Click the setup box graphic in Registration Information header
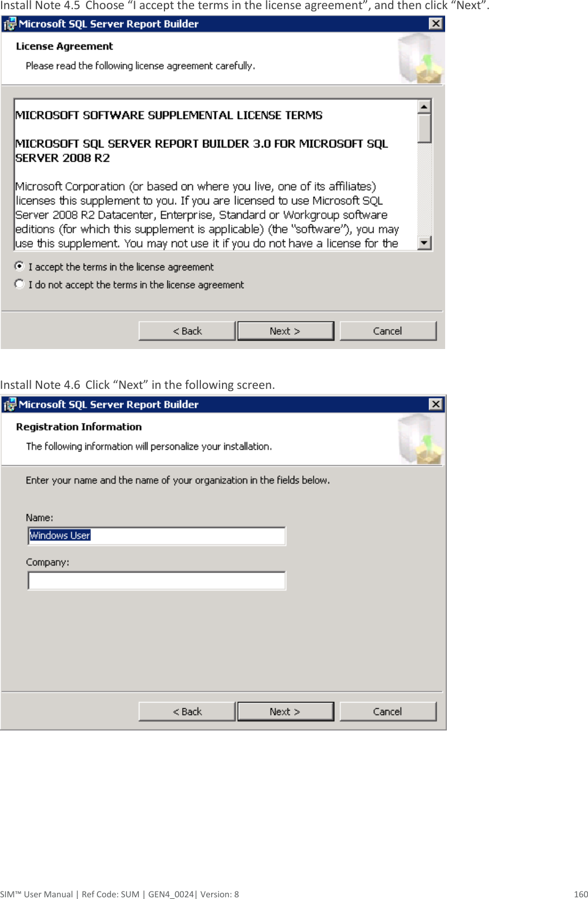 click(421, 439)
